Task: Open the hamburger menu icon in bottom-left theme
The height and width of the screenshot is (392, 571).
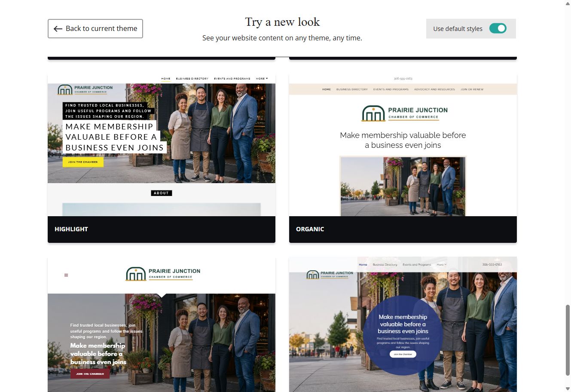Action: (x=66, y=275)
